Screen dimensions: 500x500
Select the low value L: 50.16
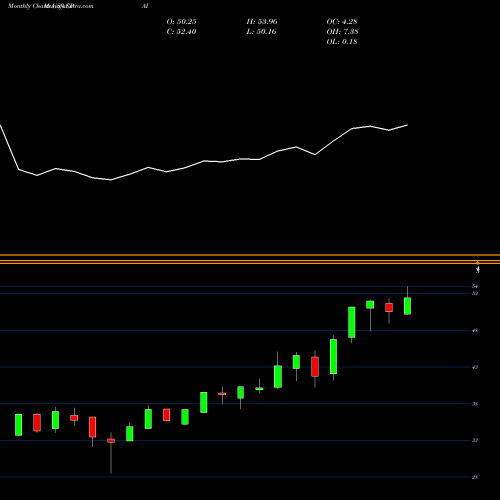[x=262, y=31]
